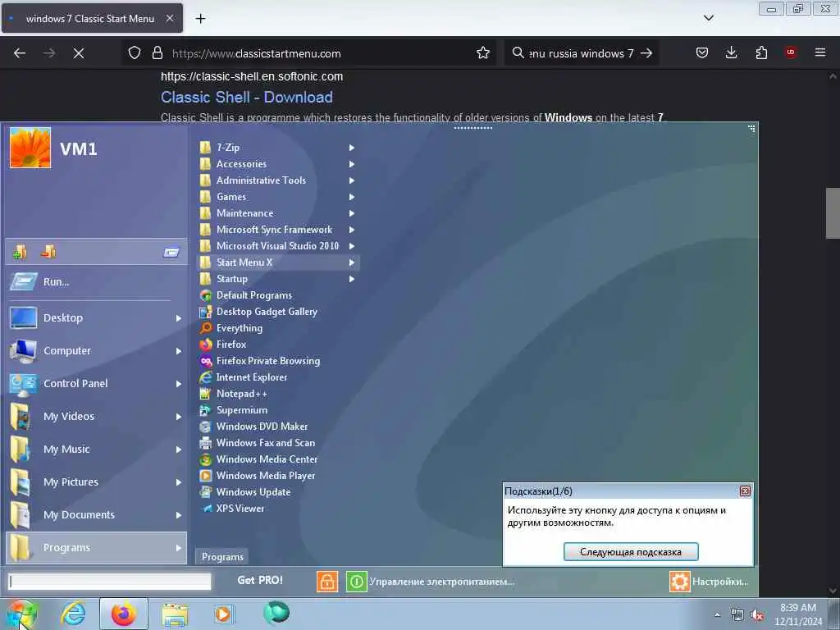This screenshot has width=840, height=630.
Task: Open the Maintenance folder
Action: (278, 213)
